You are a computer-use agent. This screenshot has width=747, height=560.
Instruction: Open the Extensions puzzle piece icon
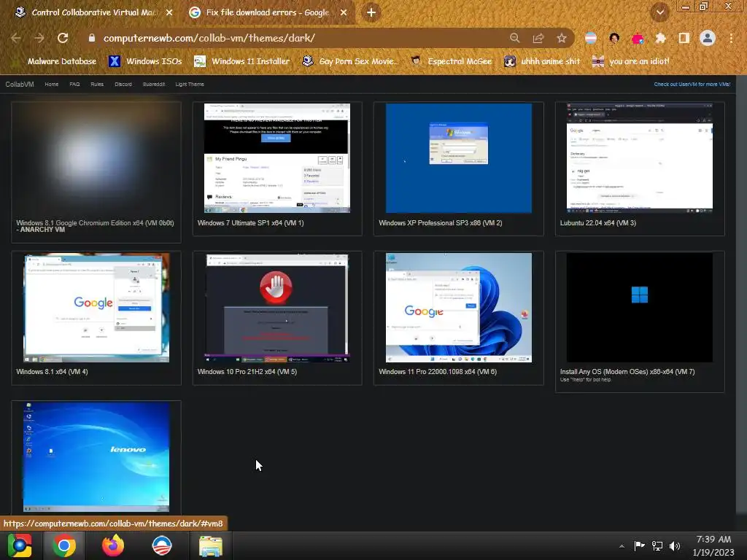click(x=660, y=38)
